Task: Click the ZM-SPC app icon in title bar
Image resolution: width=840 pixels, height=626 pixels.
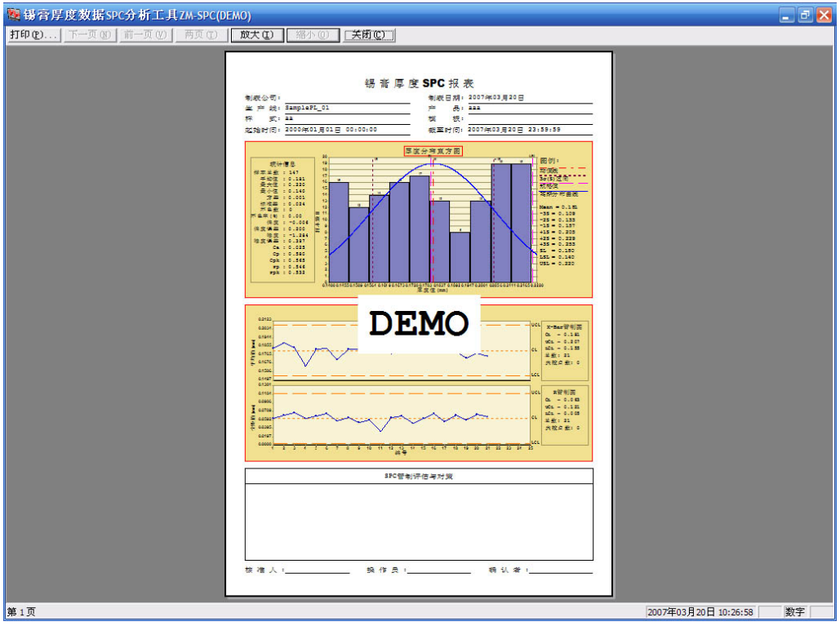Action: click(13, 16)
